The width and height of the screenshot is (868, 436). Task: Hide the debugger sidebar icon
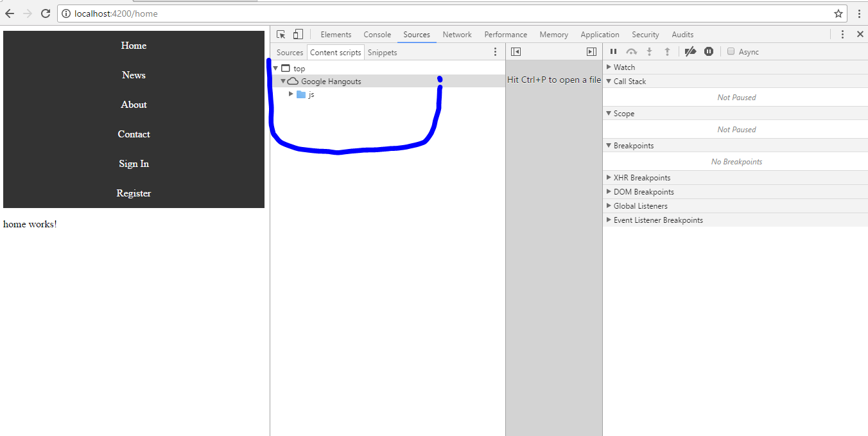(x=591, y=52)
